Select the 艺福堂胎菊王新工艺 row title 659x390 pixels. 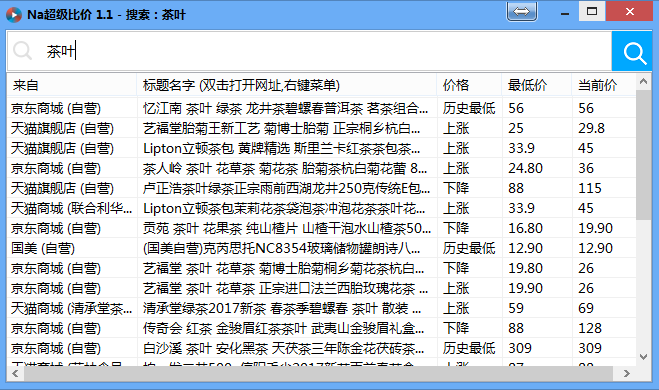coord(282,128)
